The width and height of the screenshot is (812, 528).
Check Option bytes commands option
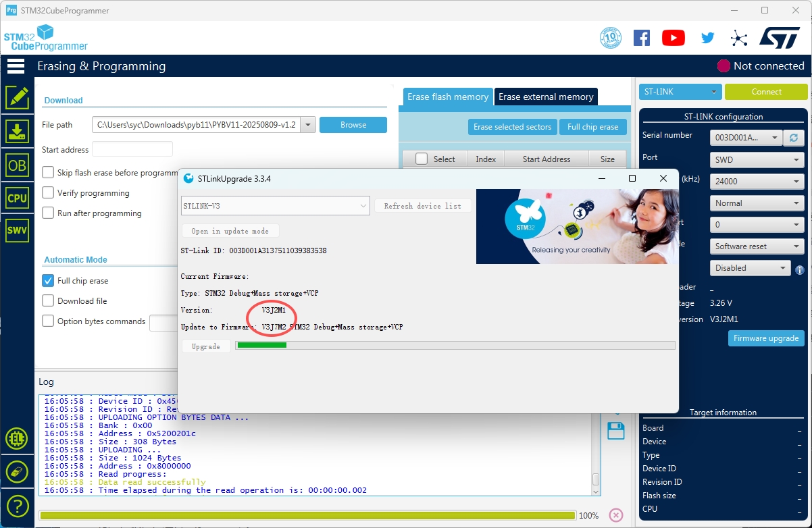pyautogui.click(x=48, y=321)
